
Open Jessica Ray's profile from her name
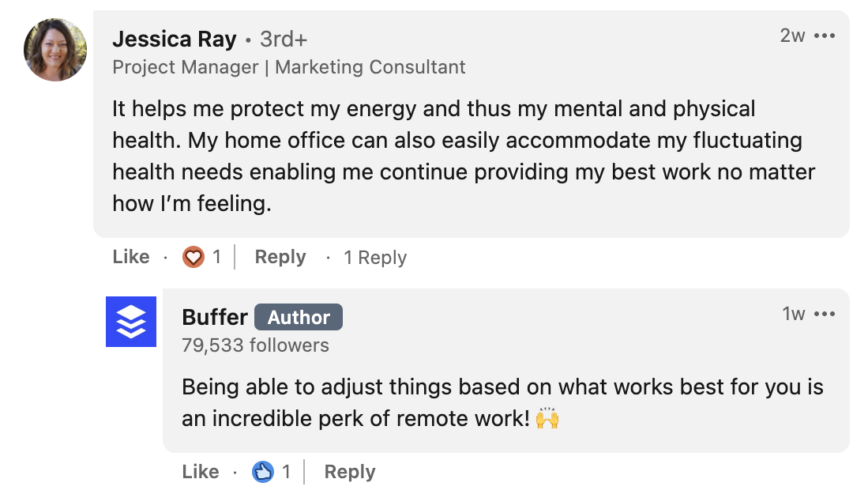point(175,38)
